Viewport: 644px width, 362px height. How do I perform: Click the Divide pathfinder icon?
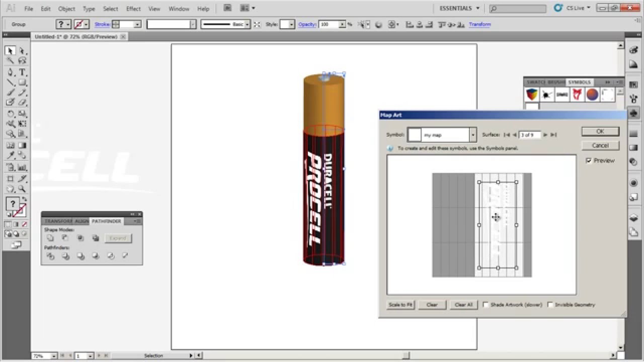pos(50,256)
